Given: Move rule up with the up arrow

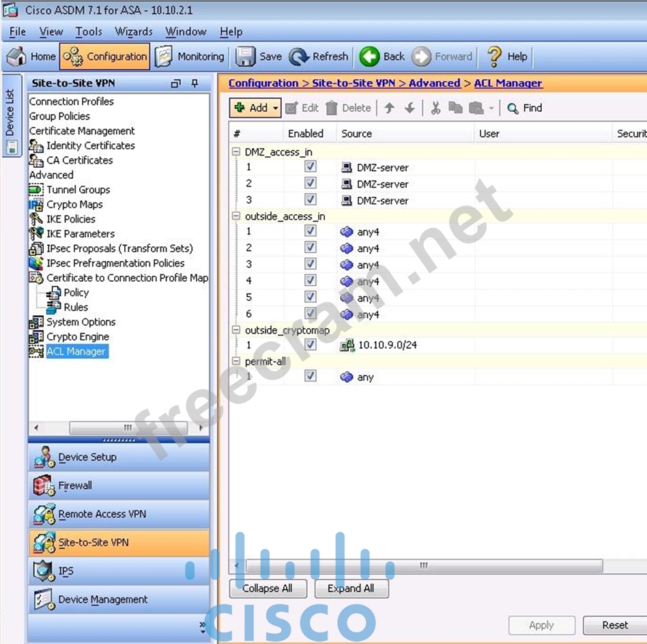Looking at the screenshot, I should (389, 108).
